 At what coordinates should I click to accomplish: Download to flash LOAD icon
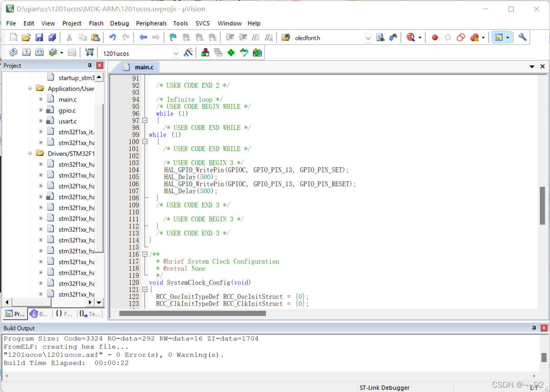[90, 52]
